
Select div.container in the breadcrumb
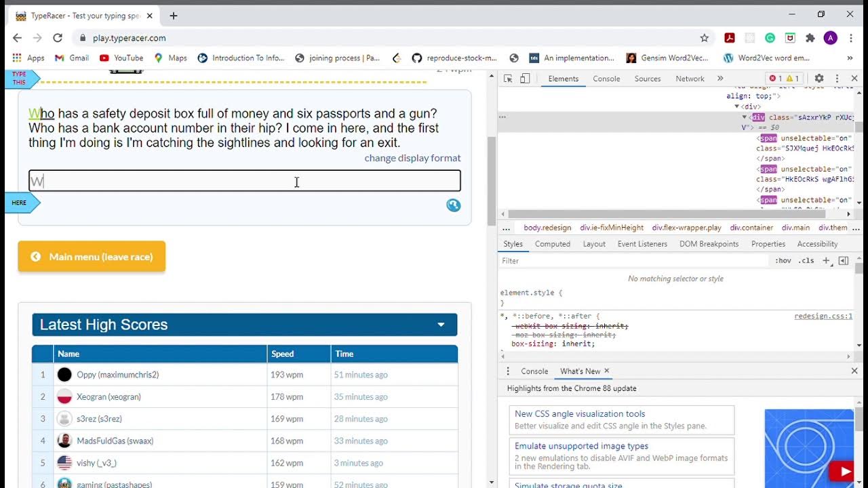point(751,228)
